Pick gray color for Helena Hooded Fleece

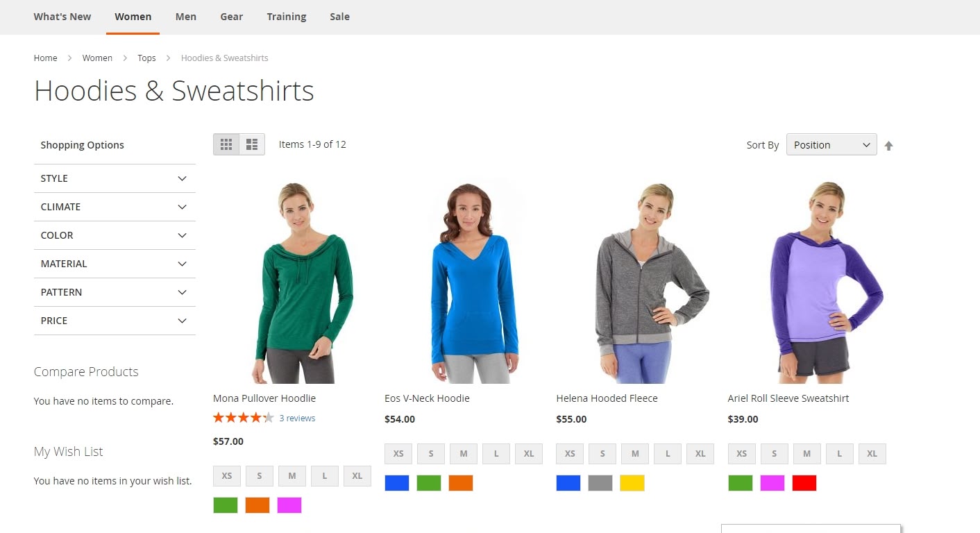pyautogui.click(x=600, y=483)
